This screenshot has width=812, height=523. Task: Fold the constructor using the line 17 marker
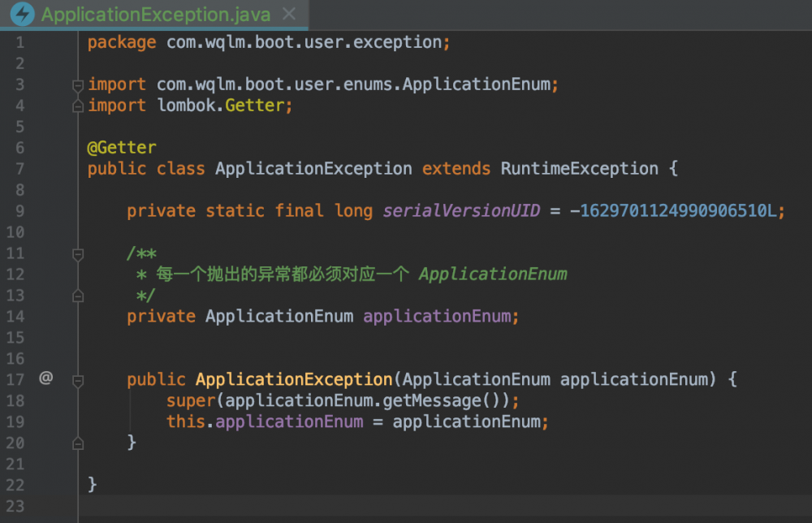[x=78, y=380]
